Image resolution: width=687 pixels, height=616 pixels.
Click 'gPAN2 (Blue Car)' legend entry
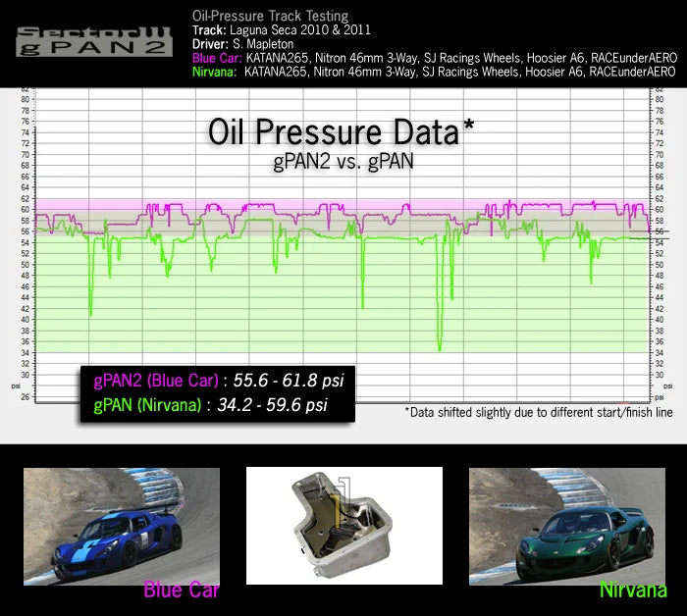tap(156, 381)
